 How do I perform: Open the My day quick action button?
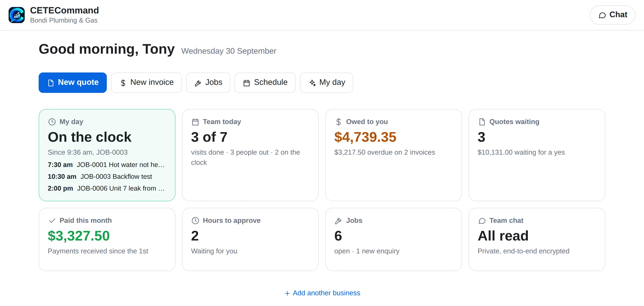coord(327,83)
